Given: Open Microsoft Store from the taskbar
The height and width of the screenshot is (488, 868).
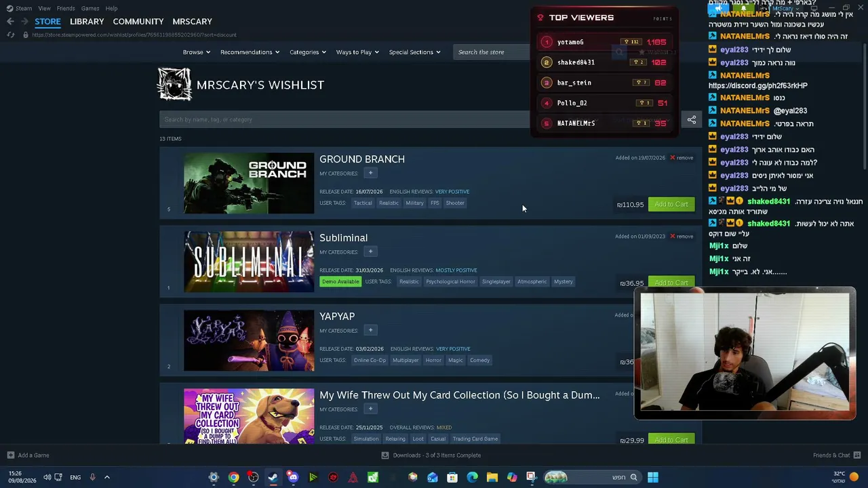Looking at the screenshot, I should coord(452,477).
